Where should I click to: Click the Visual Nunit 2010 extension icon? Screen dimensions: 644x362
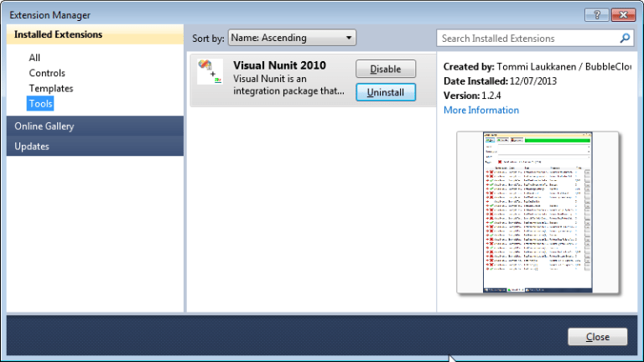pos(210,72)
